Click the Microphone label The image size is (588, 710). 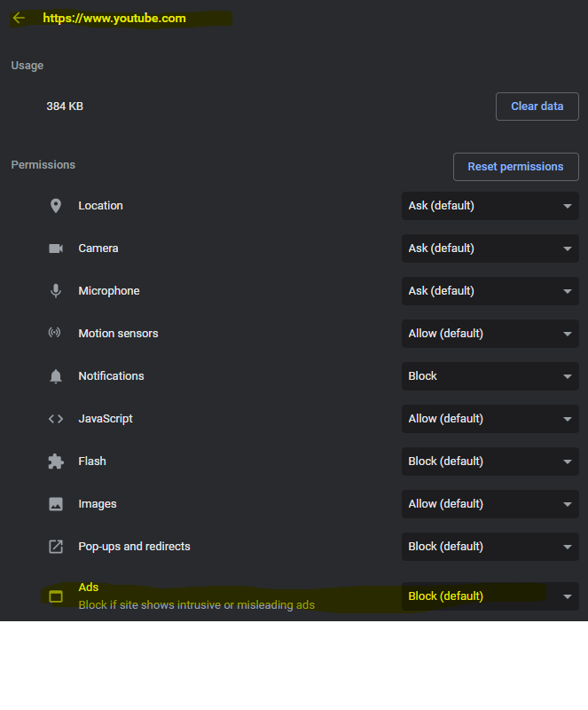(x=108, y=291)
